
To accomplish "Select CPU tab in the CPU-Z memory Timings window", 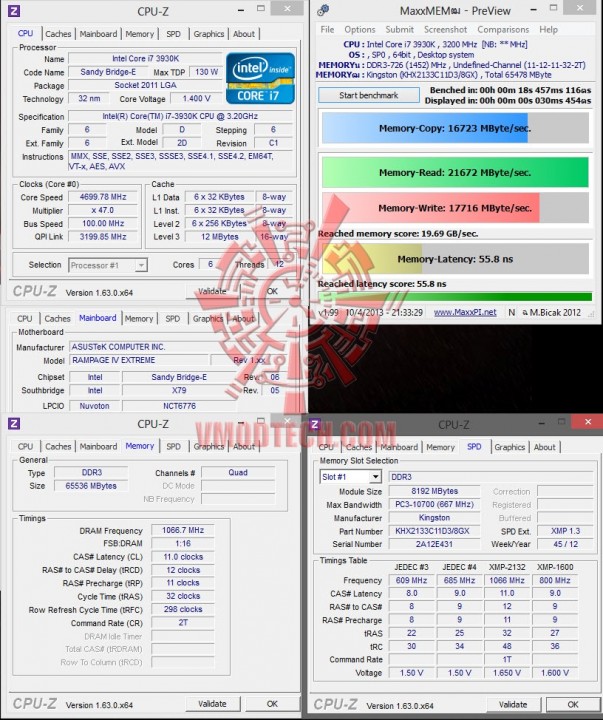I will (25, 446).
